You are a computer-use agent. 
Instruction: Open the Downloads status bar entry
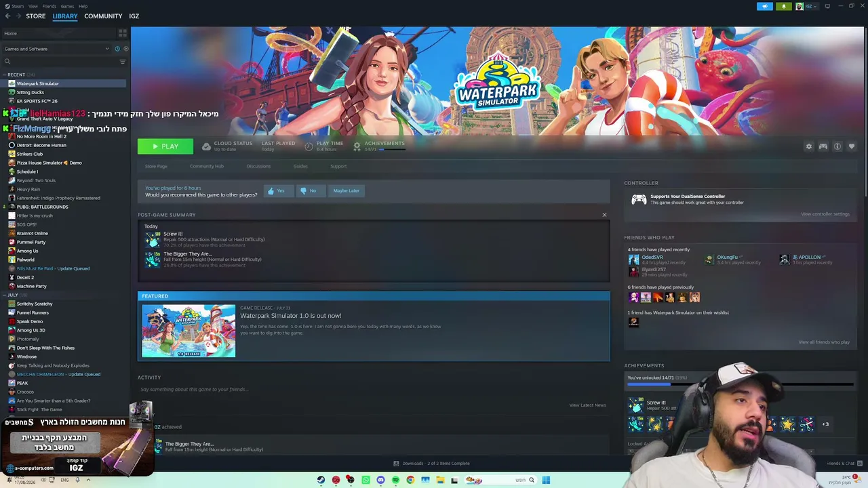[x=431, y=464]
